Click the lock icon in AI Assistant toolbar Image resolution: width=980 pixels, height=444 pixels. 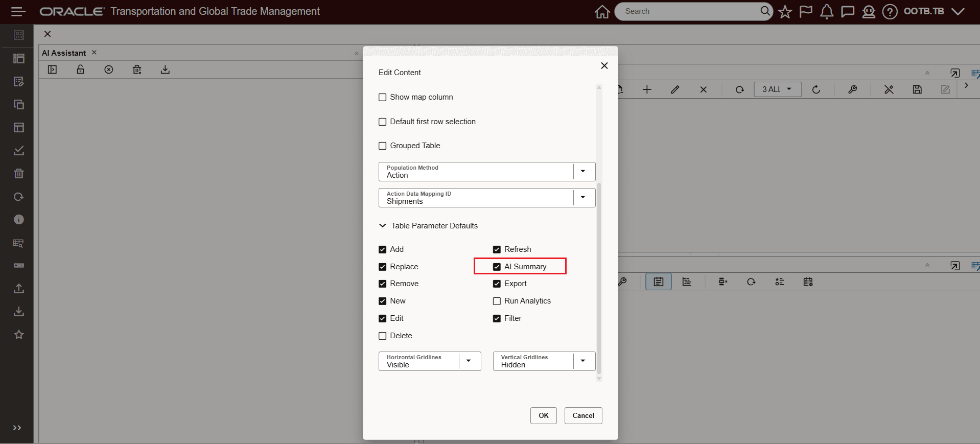pos(80,69)
